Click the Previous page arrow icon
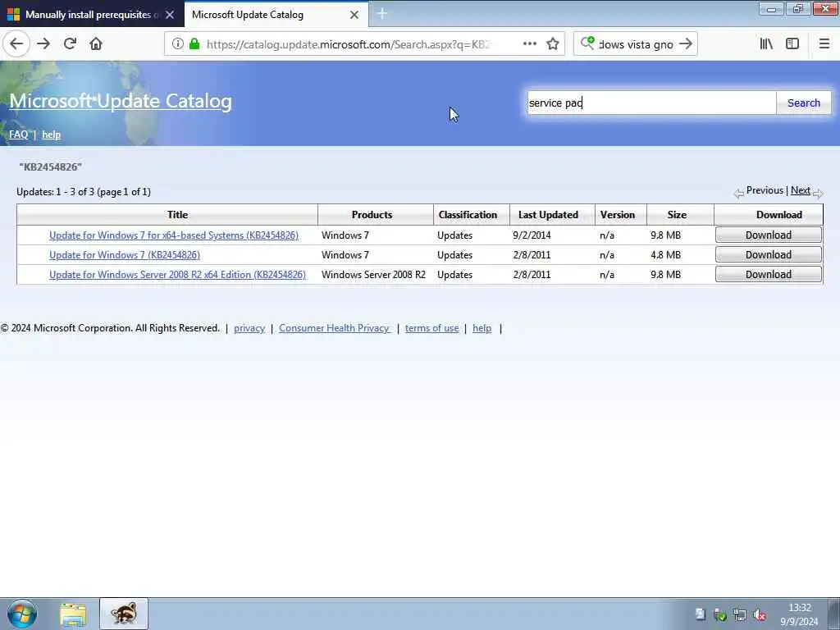840x630 pixels. point(739,194)
